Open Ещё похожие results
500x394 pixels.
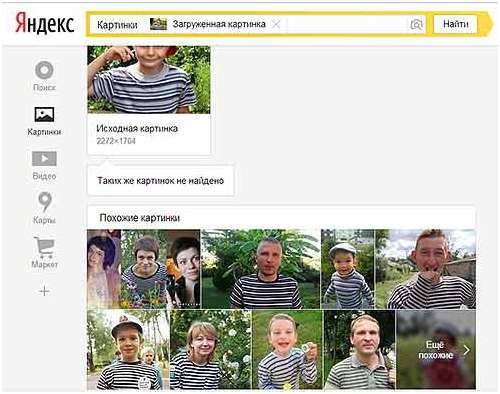coord(436,349)
